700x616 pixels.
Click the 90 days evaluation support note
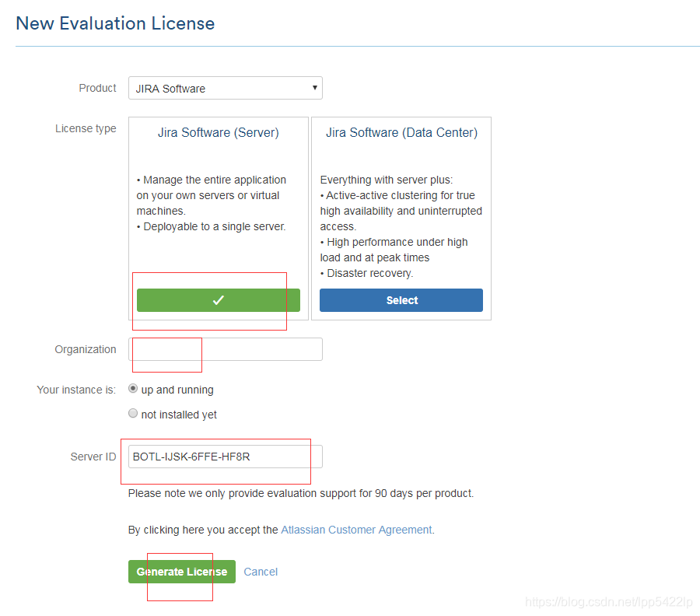point(301,493)
